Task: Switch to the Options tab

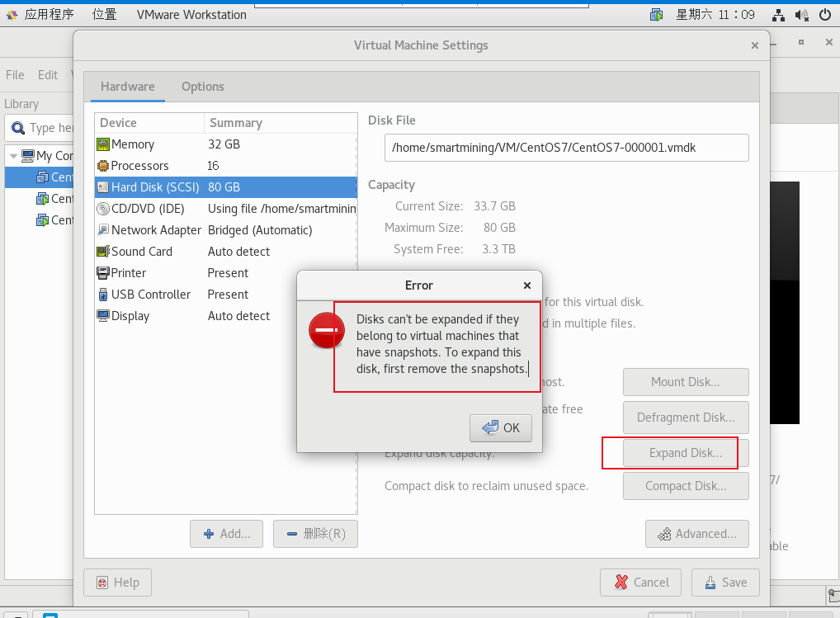Action: pyautogui.click(x=202, y=87)
